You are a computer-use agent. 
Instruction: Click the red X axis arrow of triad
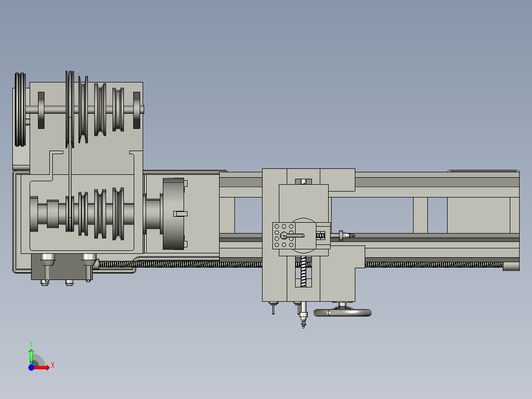point(43,367)
